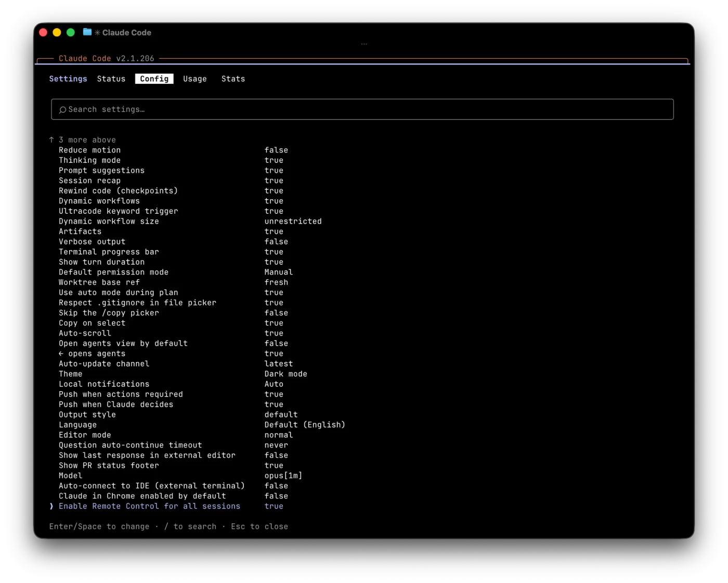Toggle Show last response in external editor
Viewport: 728px width, 583px height.
(x=173, y=456)
